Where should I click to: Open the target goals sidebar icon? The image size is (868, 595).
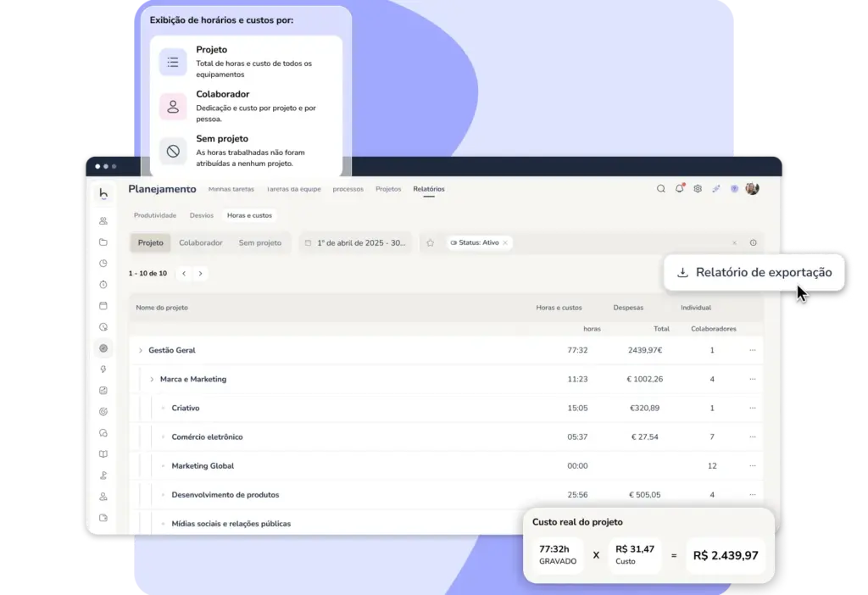[103, 412]
